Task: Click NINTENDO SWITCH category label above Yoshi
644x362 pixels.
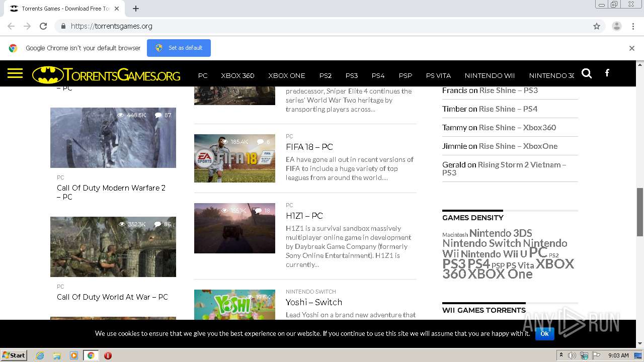Action: pyautogui.click(x=311, y=292)
